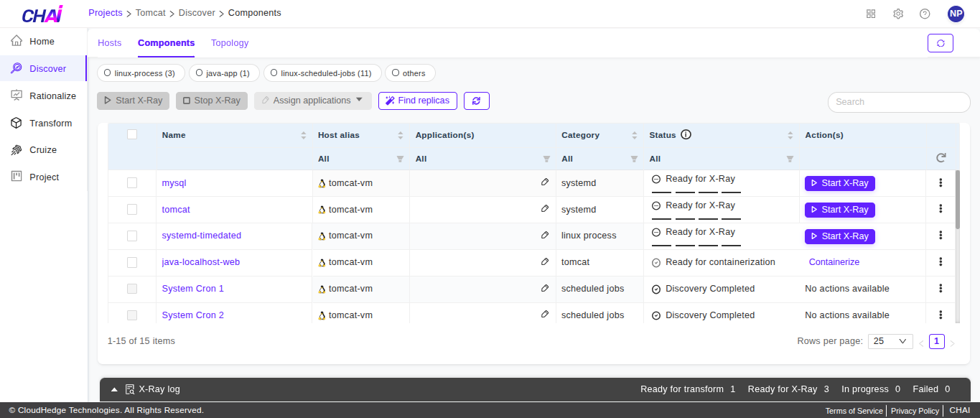
Task: Edit applications for System Cron 1 row
Action: 545,289
